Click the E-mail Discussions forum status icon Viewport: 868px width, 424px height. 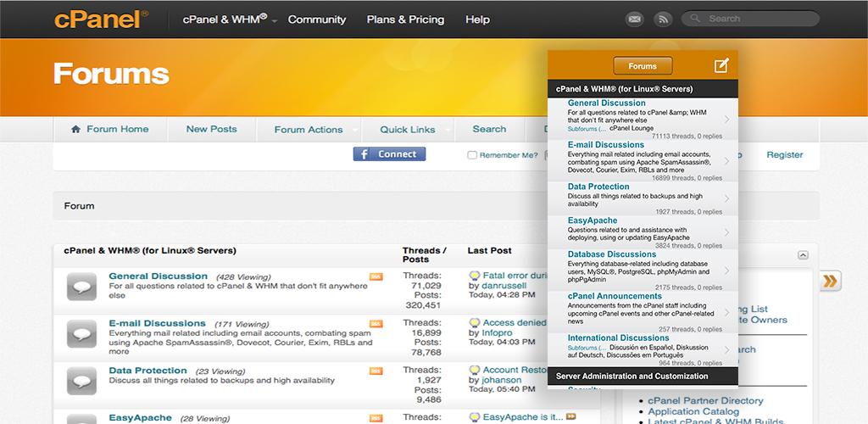[x=82, y=334]
